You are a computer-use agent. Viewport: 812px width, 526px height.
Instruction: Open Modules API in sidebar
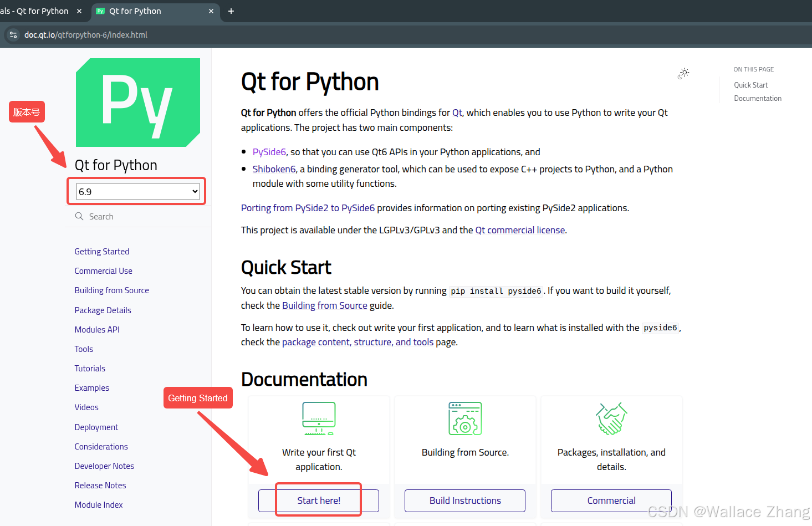pyautogui.click(x=97, y=330)
